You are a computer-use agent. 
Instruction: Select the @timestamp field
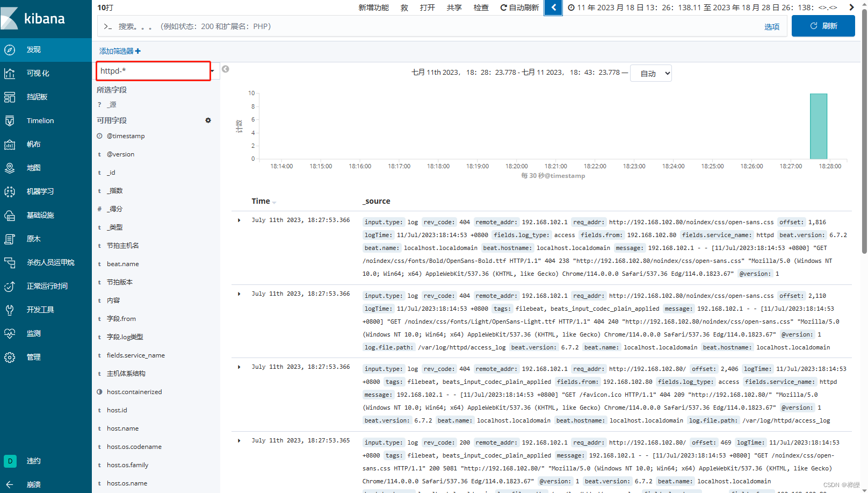click(126, 136)
